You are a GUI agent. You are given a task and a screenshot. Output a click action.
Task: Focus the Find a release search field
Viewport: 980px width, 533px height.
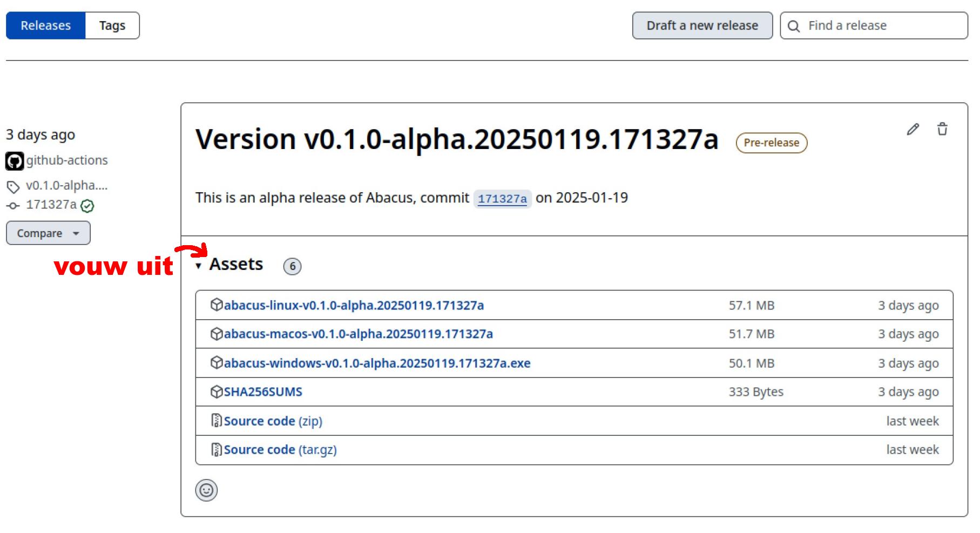tap(874, 25)
